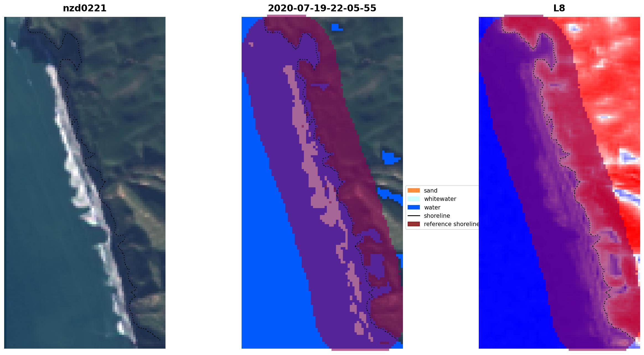Screen dimensions: 644x355
Task: Select the 'water' legend label text
Action: click(432, 208)
